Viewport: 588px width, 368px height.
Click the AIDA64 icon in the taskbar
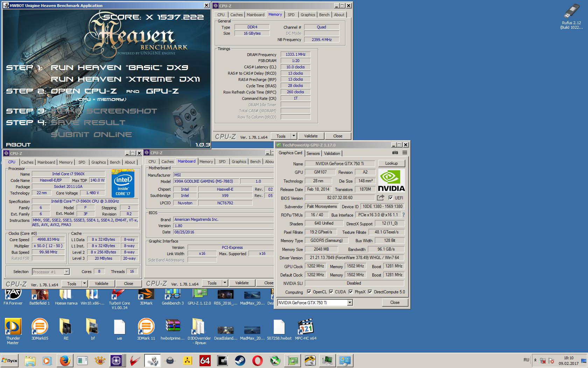[205, 360]
